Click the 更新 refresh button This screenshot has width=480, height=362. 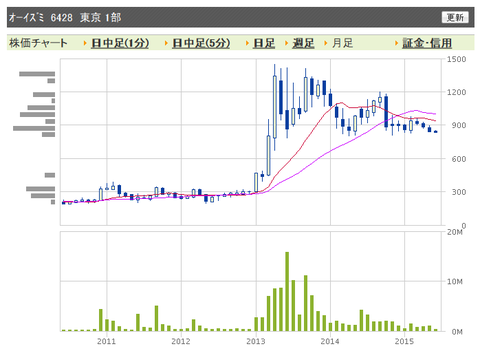coord(455,17)
